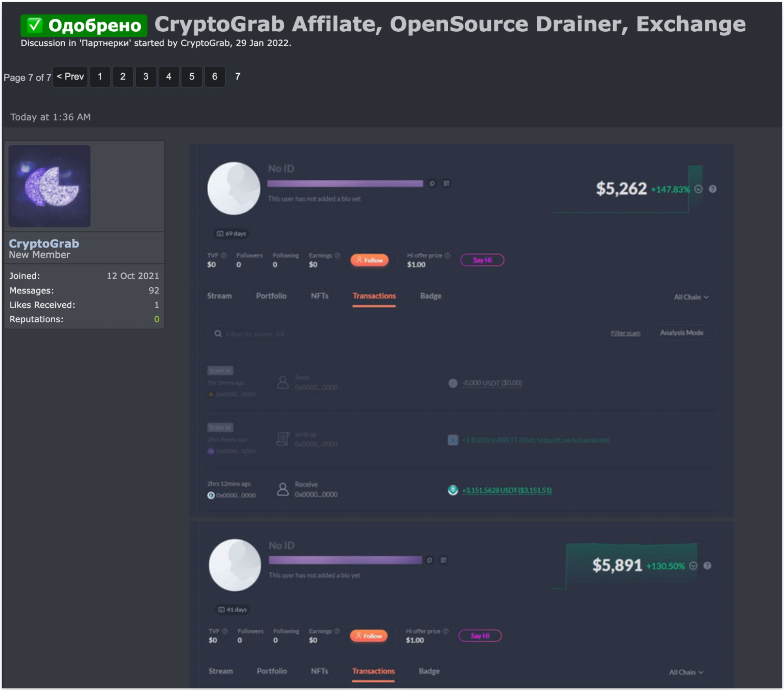
Task: Open TVF info icon in second card
Action: pyautogui.click(x=225, y=631)
